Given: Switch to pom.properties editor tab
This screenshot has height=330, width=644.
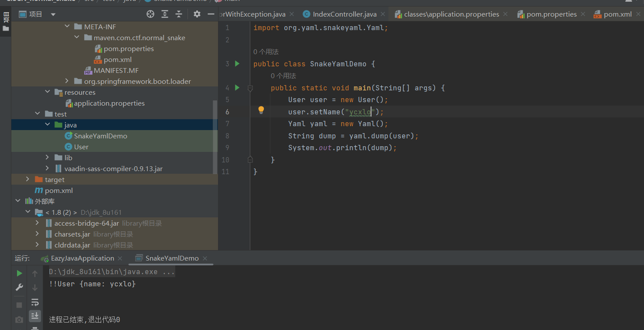Looking at the screenshot, I should [x=552, y=14].
